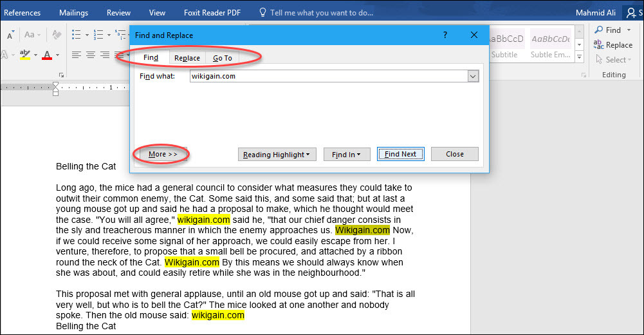Image resolution: width=644 pixels, height=335 pixels.
Task: Open the Reading Highlight menu button
Action: [x=277, y=155]
